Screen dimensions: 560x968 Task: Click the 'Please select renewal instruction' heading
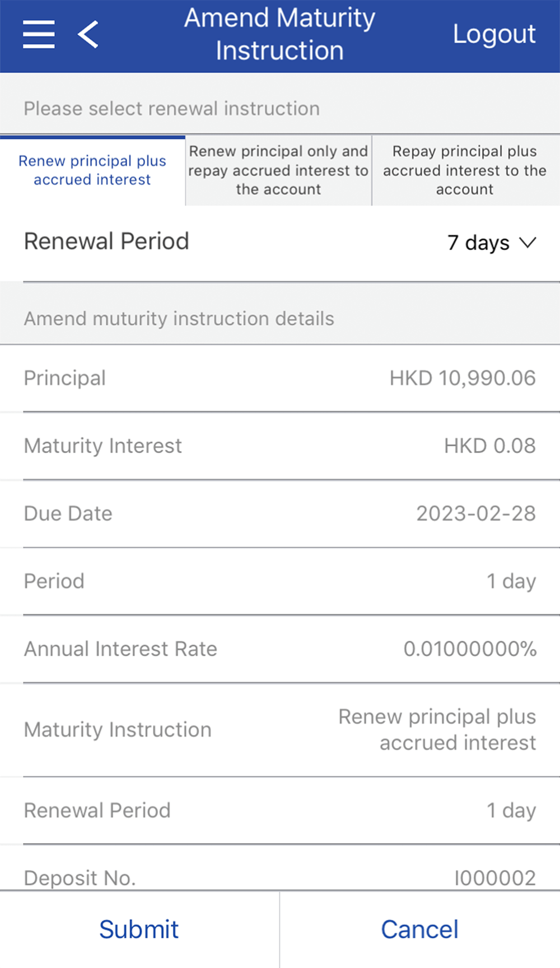[x=171, y=109]
